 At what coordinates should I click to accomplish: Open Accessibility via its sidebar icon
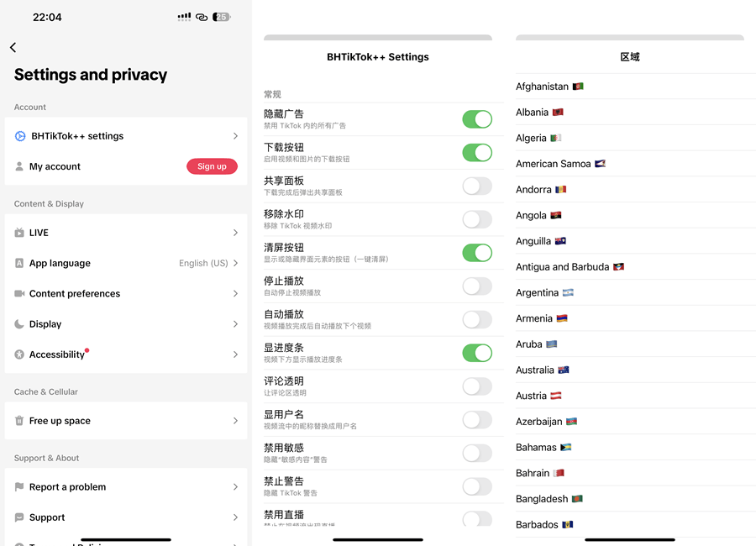click(18, 354)
